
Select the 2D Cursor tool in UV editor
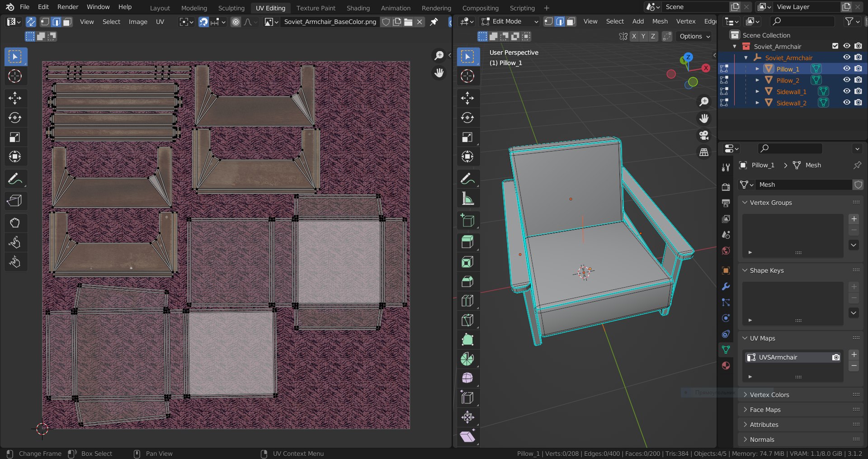click(15, 76)
